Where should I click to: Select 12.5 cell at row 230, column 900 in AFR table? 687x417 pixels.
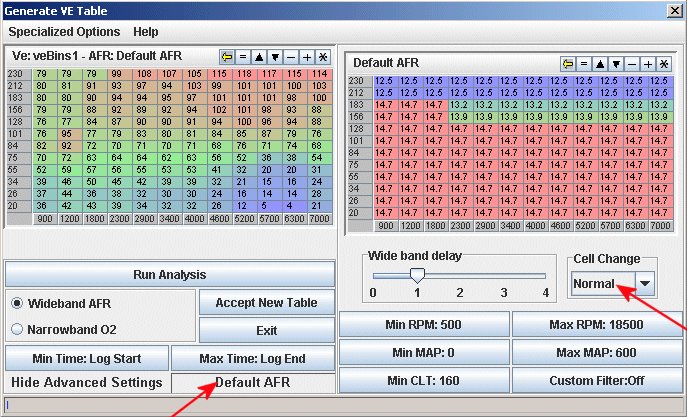[x=386, y=81]
